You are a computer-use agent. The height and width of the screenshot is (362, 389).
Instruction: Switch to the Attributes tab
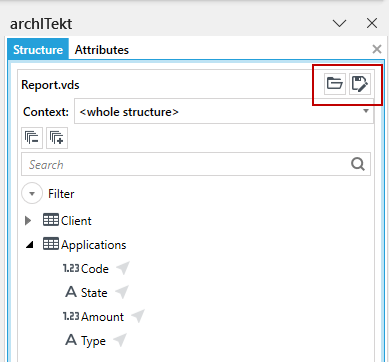(102, 50)
